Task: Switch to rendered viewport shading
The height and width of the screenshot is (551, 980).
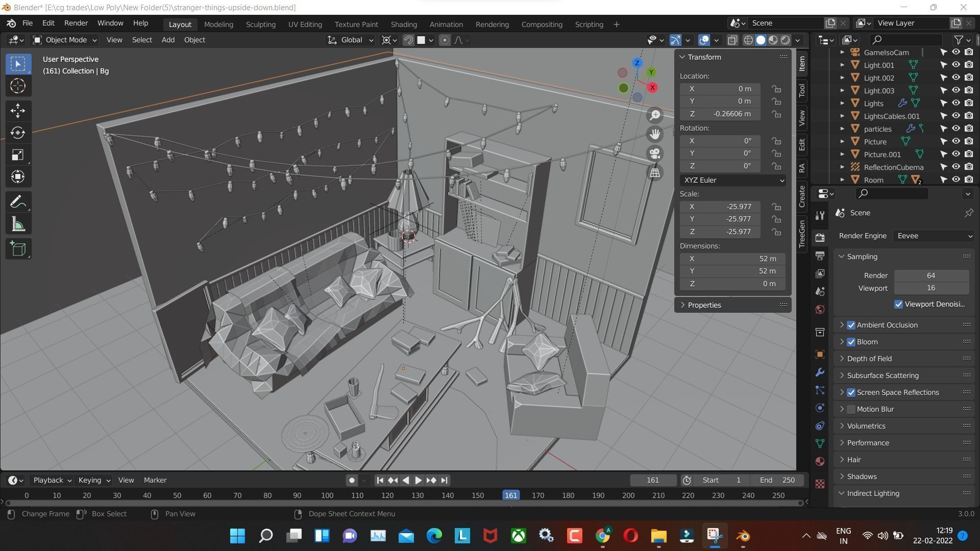Action: pos(786,40)
